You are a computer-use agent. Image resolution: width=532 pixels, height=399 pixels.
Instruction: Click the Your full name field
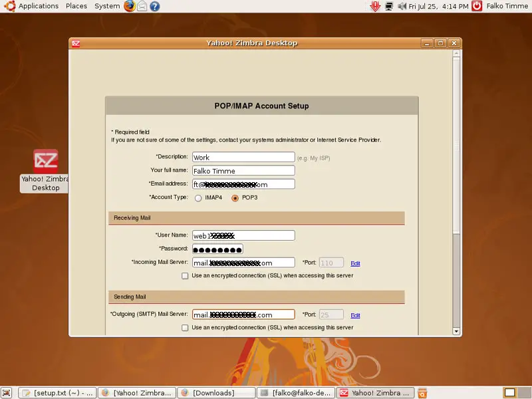pos(243,171)
